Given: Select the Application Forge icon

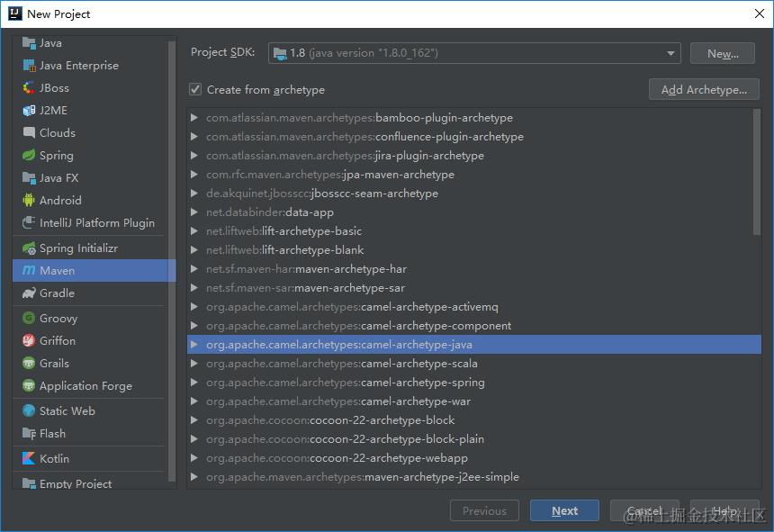Looking at the screenshot, I should [x=29, y=385].
